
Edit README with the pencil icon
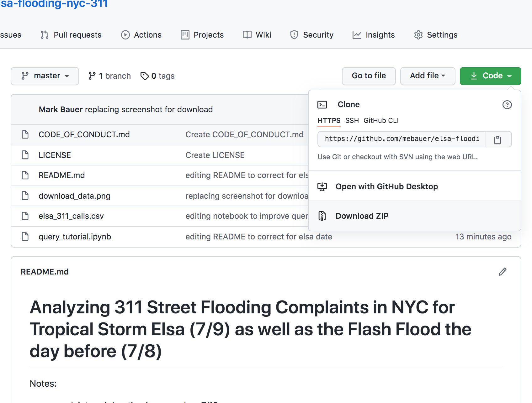[x=503, y=272]
